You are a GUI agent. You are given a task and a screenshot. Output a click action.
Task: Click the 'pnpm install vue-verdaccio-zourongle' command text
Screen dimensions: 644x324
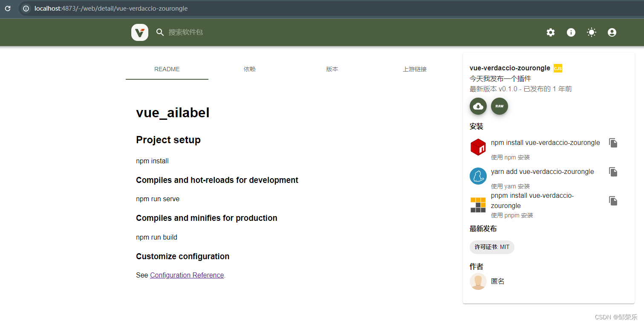coord(532,201)
